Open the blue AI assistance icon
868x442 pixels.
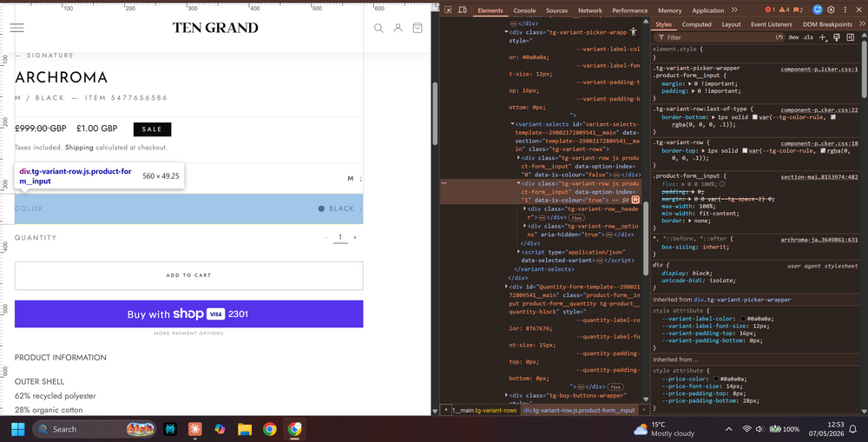coord(818,10)
